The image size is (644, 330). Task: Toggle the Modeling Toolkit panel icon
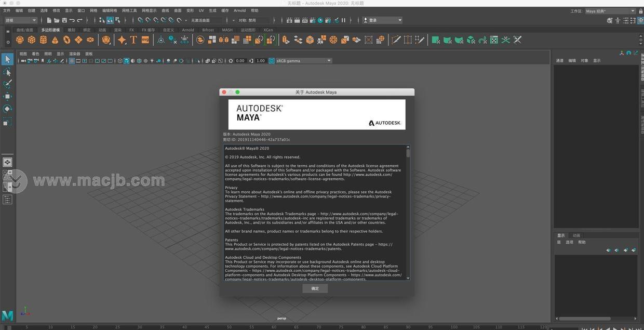(x=610, y=21)
